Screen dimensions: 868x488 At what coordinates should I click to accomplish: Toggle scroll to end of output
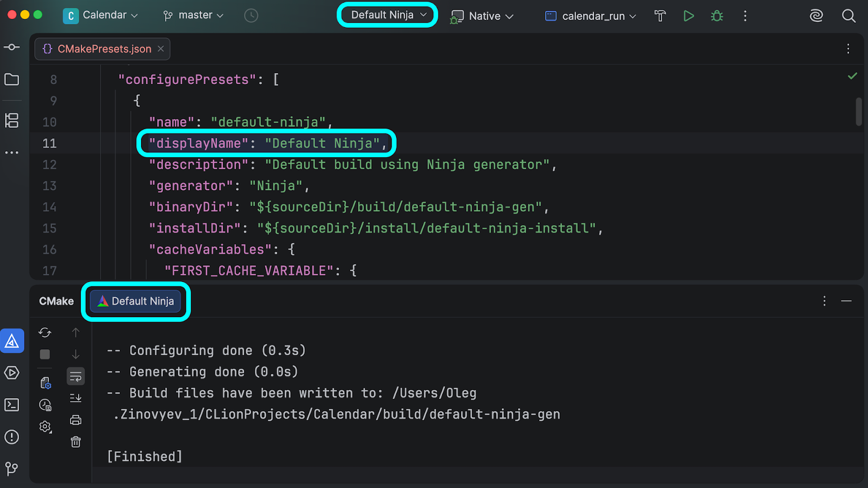click(75, 398)
